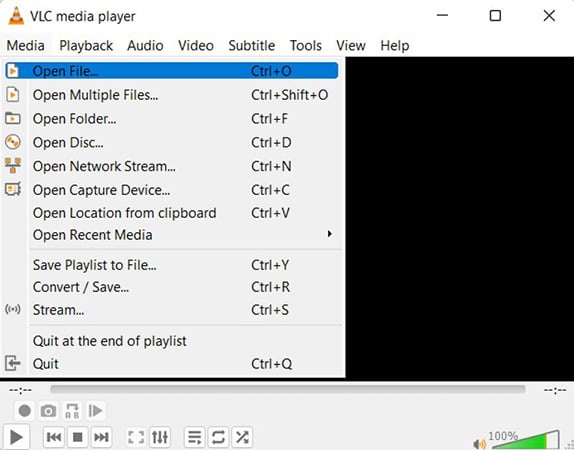This screenshot has width=574, height=450.
Task: Open the Media menu
Action: pos(26,46)
